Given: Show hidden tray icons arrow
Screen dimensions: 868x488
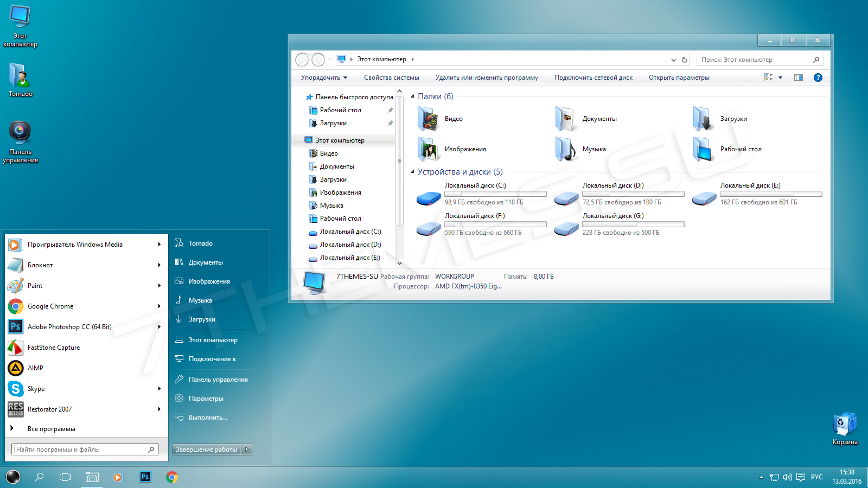Looking at the screenshot, I should (x=761, y=477).
